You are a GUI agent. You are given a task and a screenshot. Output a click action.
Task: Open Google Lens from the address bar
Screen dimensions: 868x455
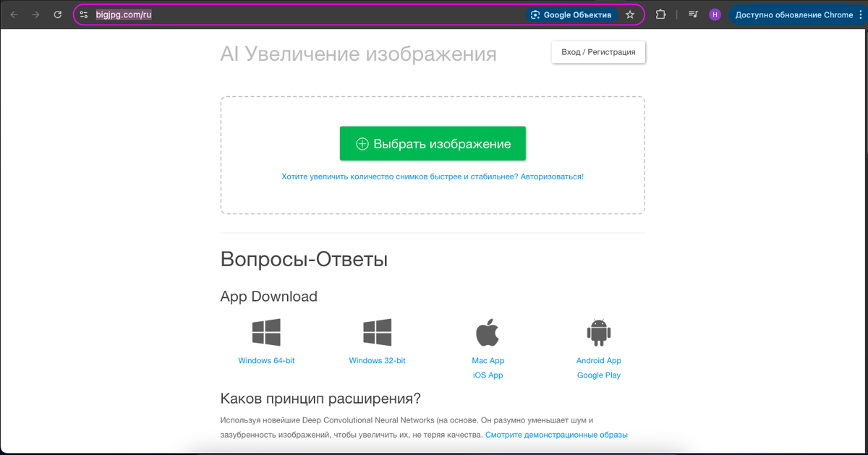(x=572, y=14)
